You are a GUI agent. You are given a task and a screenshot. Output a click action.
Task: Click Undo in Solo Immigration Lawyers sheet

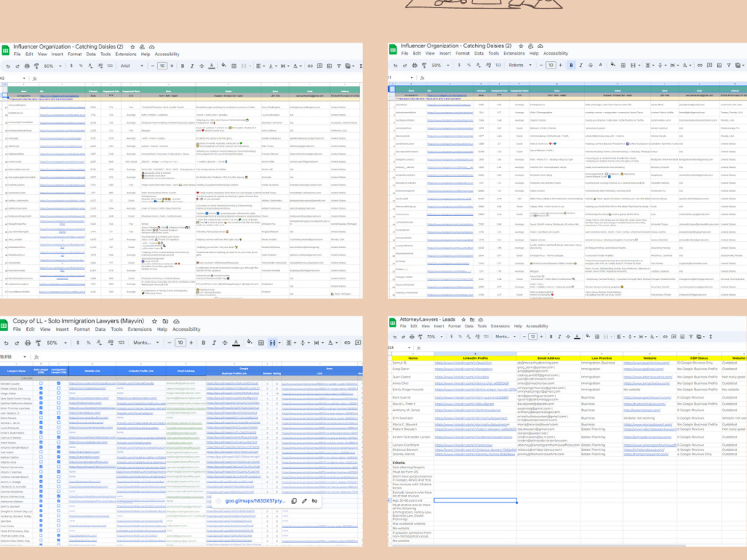tap(6, 343)
